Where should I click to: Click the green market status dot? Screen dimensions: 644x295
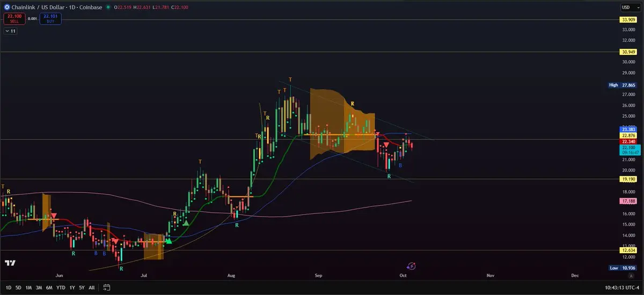click(108, 7)
